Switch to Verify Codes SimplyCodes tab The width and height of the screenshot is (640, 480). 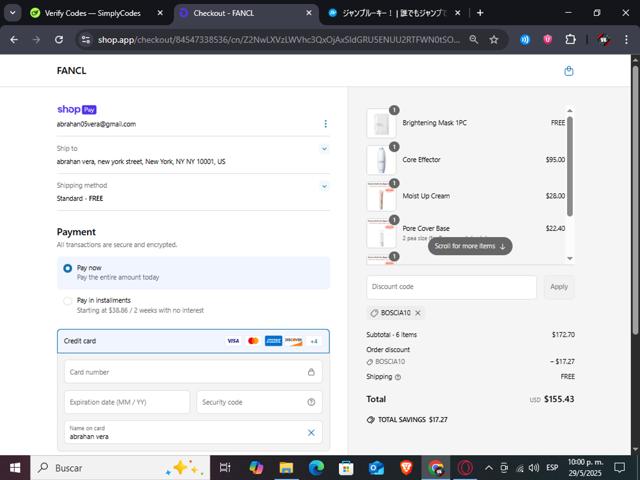(92, 13)
